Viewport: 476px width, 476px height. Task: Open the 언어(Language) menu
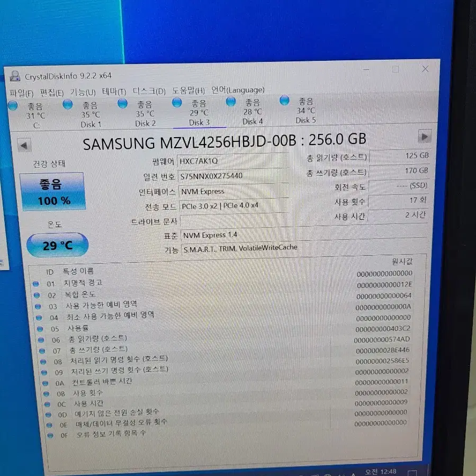pyautogui.click(x=238, y=89)
